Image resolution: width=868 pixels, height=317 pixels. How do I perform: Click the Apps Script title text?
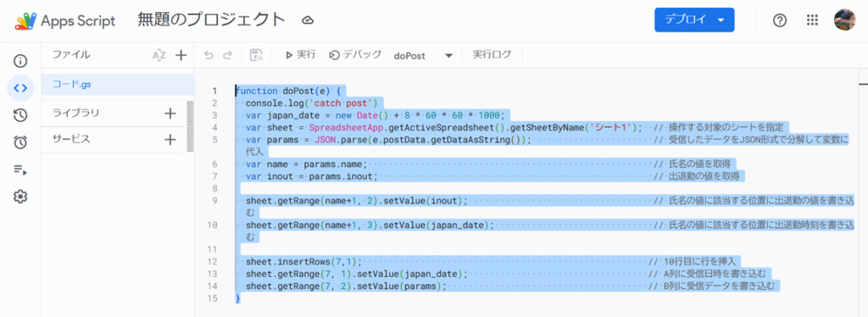coord(78,21)
